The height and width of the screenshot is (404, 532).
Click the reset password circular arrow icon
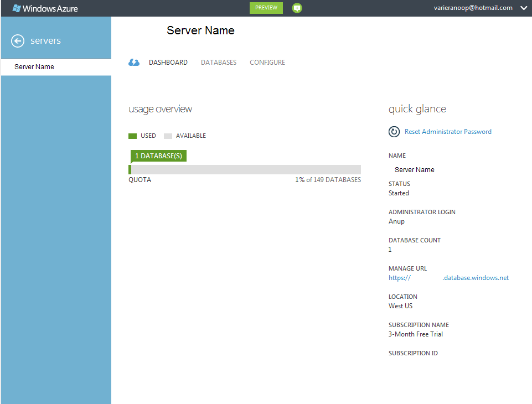[x=394, y=132]
